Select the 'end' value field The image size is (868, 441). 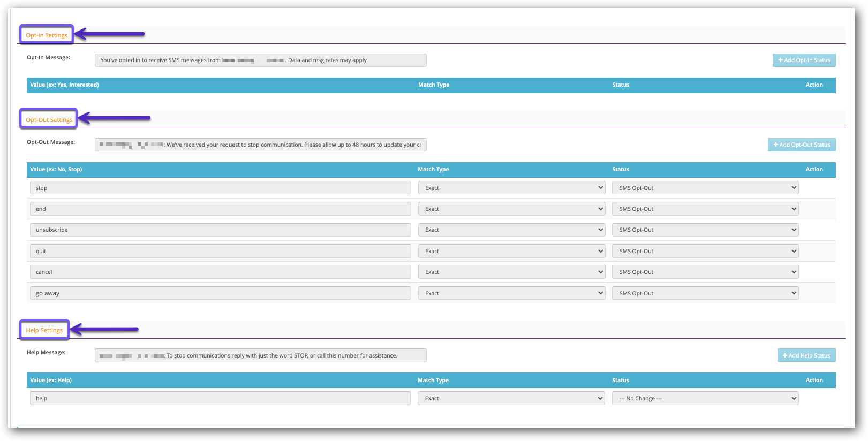point(221,209)
